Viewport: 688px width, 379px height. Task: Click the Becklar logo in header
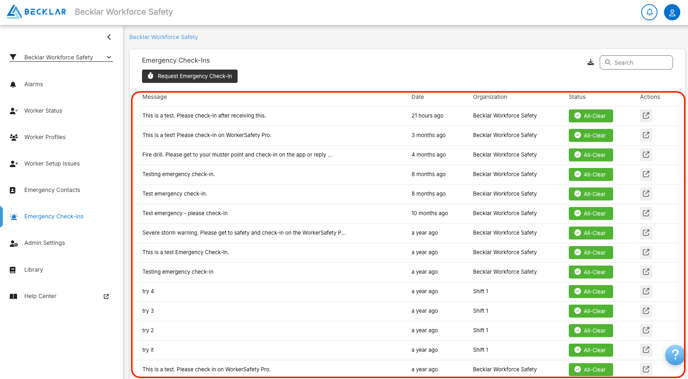point(37,12)
